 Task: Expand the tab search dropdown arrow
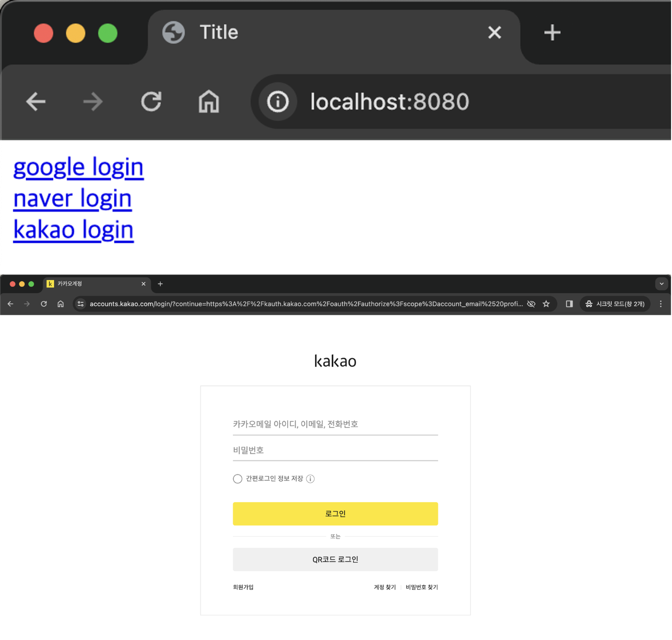pos(662,284)
